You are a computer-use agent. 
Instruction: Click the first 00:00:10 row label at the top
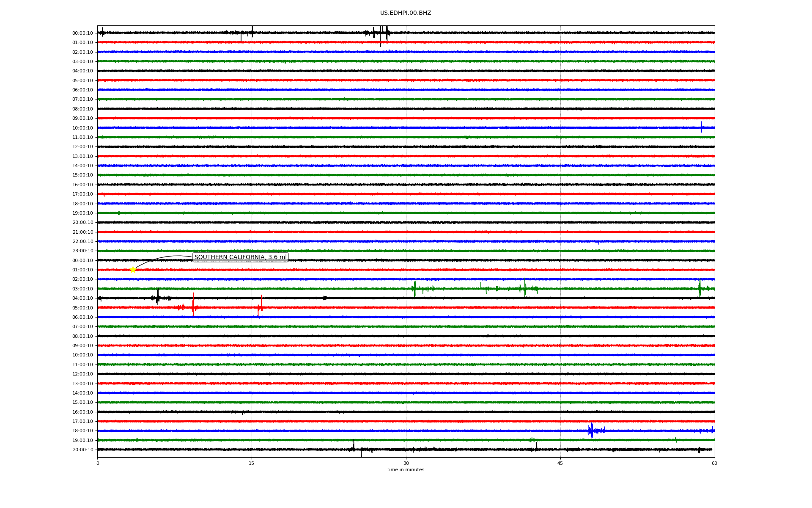pos(82,33)
